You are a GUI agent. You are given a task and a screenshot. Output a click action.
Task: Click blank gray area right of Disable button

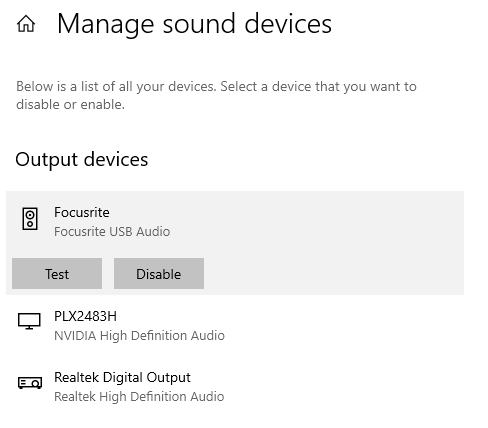point(333,273)
